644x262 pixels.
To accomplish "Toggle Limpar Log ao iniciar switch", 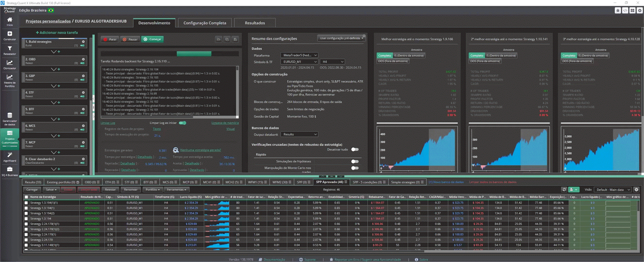I will click(x=182, y=123).
